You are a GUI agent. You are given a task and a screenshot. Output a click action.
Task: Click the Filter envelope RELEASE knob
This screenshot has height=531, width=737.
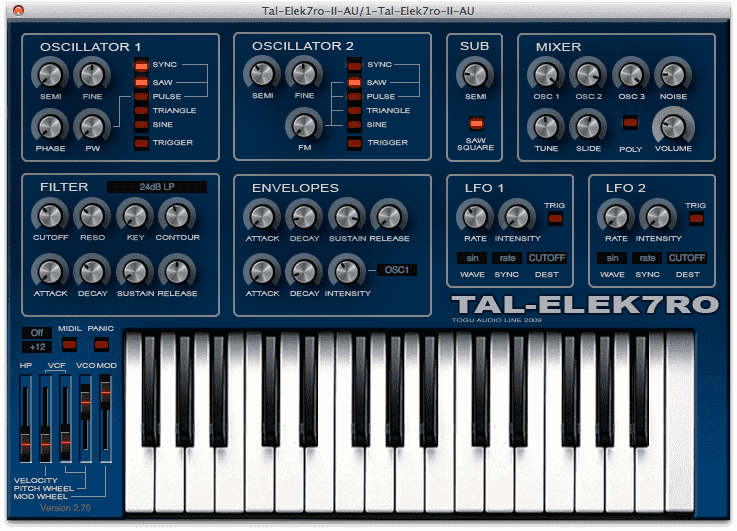click(177, 272)
